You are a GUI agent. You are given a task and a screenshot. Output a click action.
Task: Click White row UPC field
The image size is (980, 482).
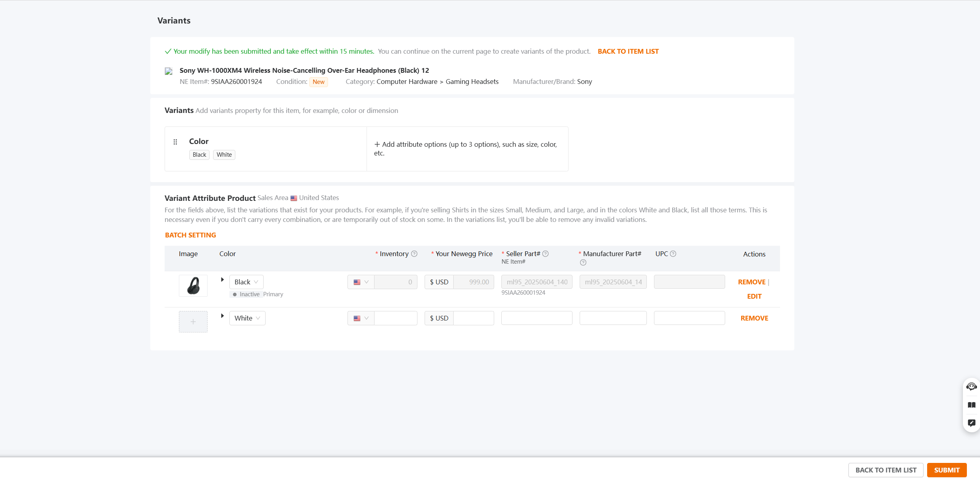(689, 318)
